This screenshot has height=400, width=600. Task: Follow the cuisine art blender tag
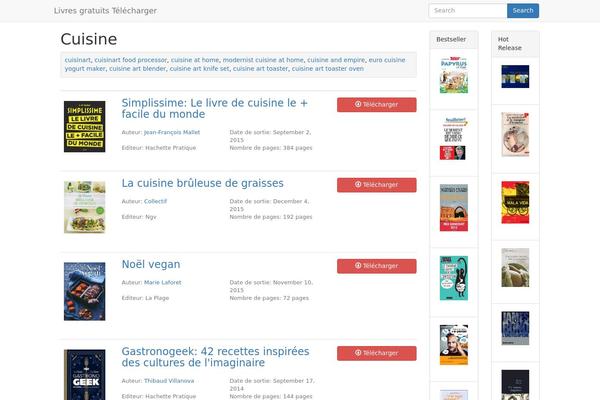pyautogui.click(x=137, y=69)
